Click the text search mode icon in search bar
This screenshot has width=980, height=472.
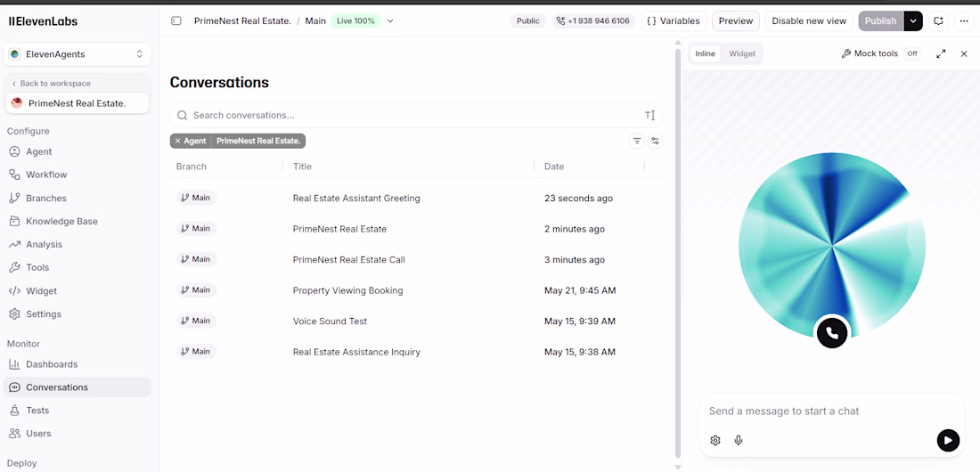point(649,116)
